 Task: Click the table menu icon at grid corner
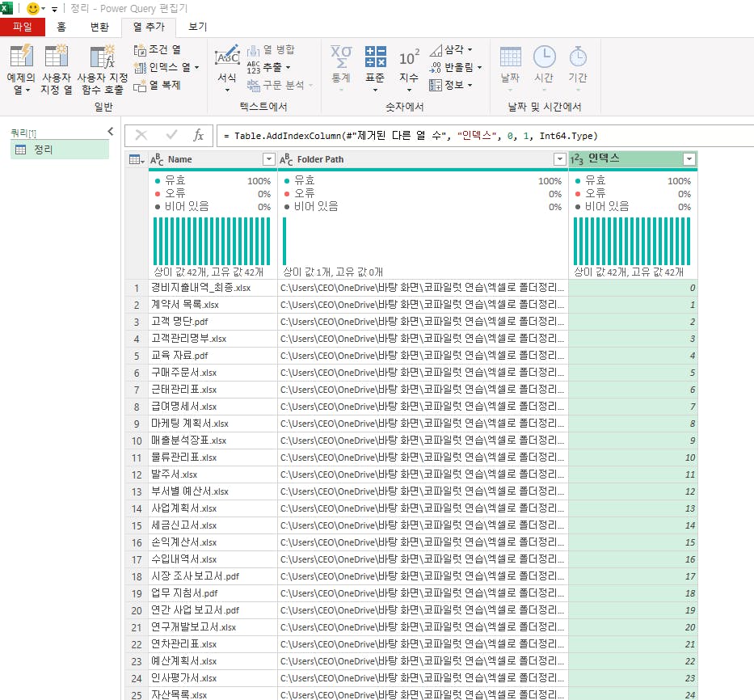click(x=136, y=160)
